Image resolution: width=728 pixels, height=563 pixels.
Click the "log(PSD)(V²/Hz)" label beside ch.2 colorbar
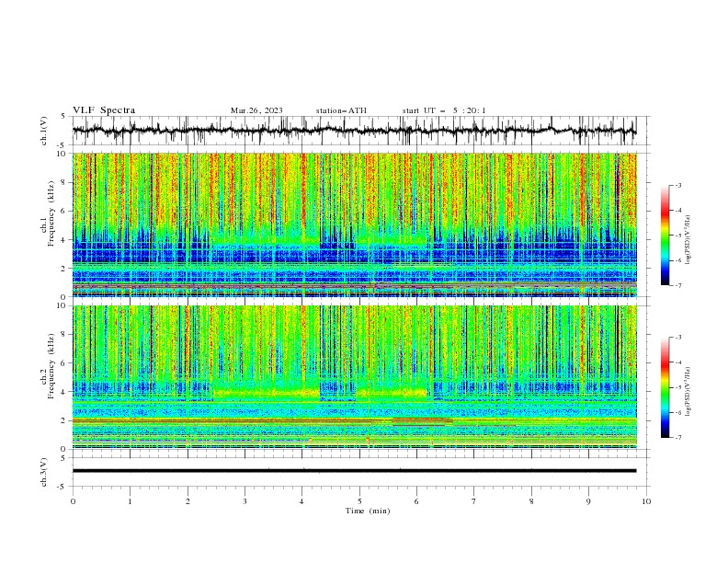click(688, 392)
